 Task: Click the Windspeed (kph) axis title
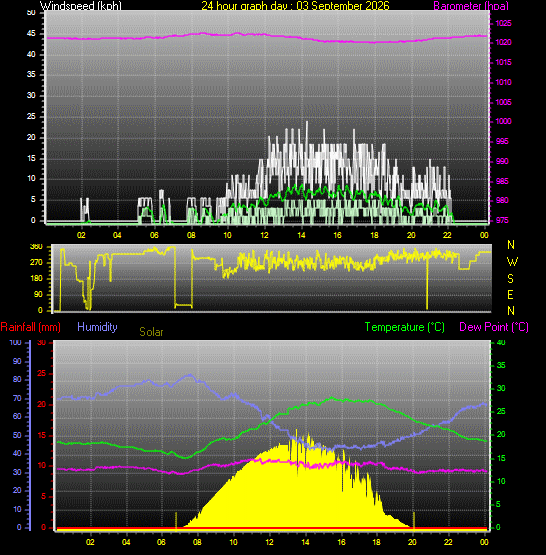[81, 6]
